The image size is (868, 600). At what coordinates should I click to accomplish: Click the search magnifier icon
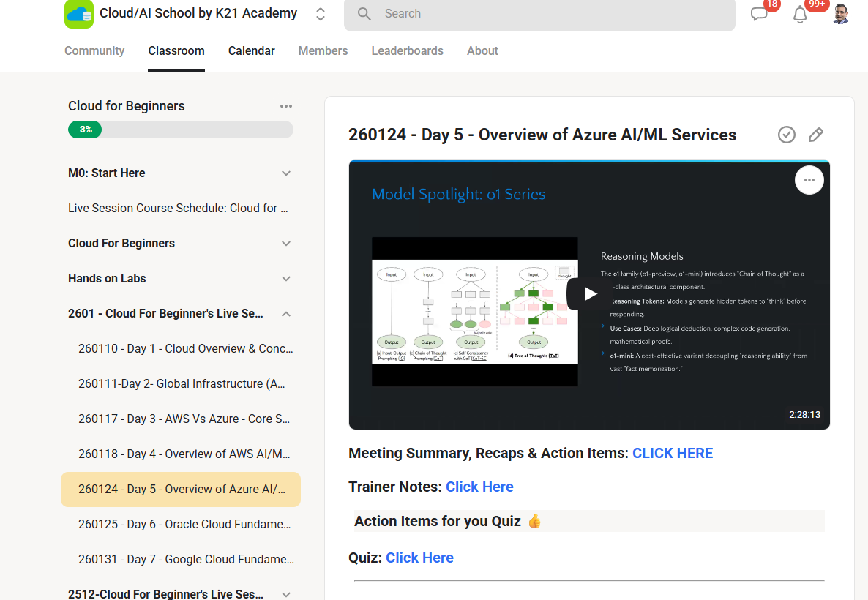coord(364,14)
